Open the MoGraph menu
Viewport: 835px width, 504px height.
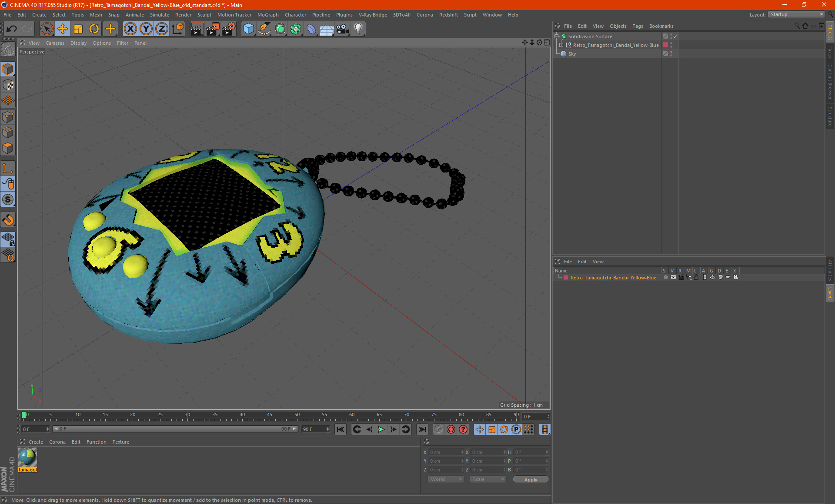click(268, 15)
